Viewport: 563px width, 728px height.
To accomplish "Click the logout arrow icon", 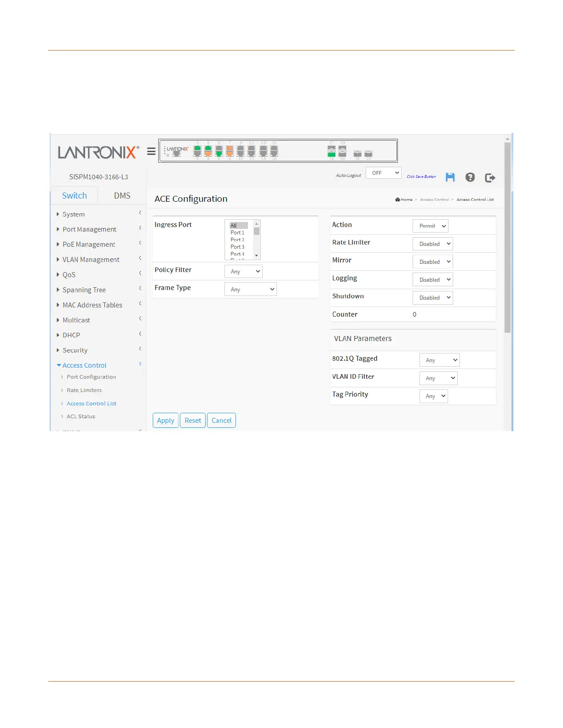I will (x=490, y=177).
